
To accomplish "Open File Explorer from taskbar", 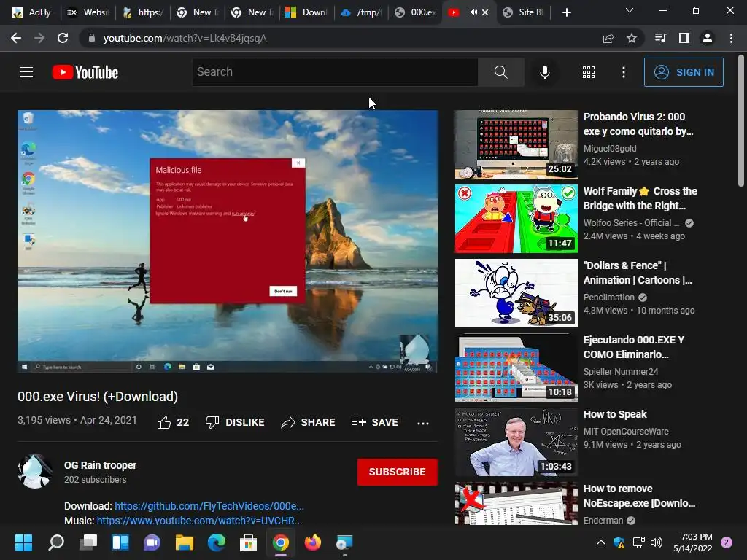I will point(185,542).
